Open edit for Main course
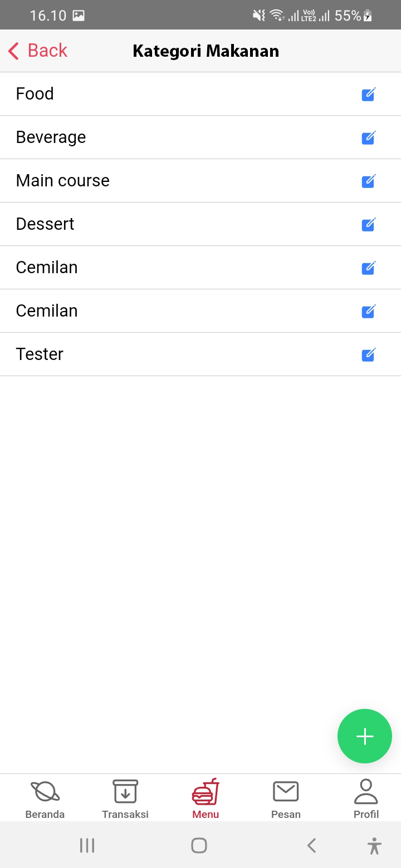Viewport: 401px width, 868px height. coord(368,181)
